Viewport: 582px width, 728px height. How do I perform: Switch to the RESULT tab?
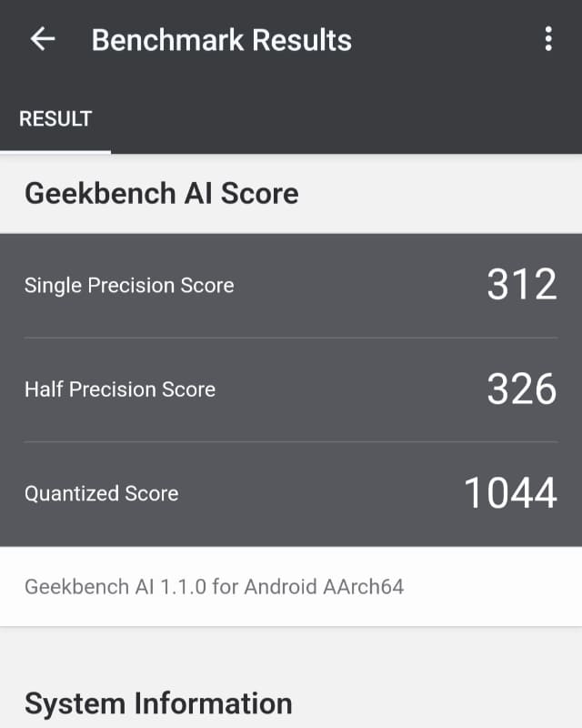tap(55, 118)
